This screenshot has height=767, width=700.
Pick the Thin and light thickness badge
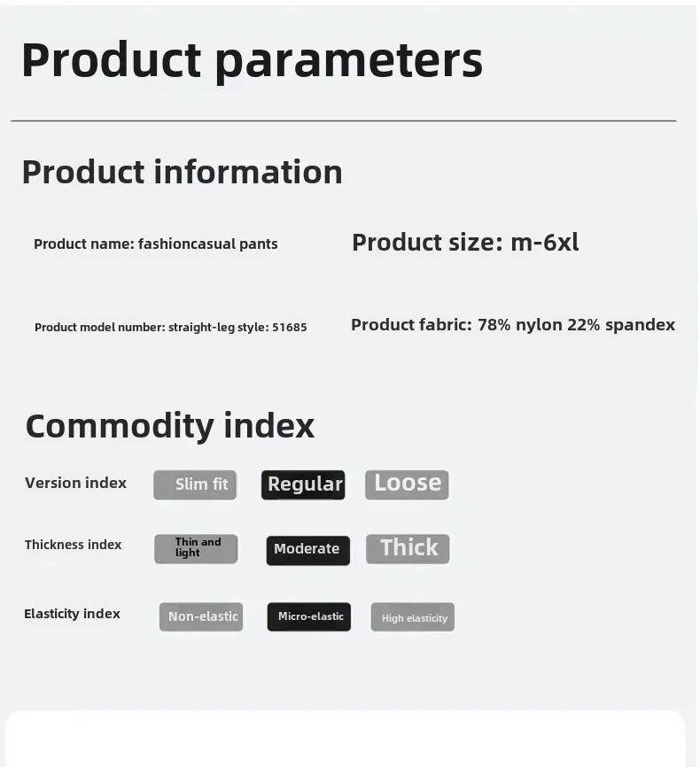point(196,549)
